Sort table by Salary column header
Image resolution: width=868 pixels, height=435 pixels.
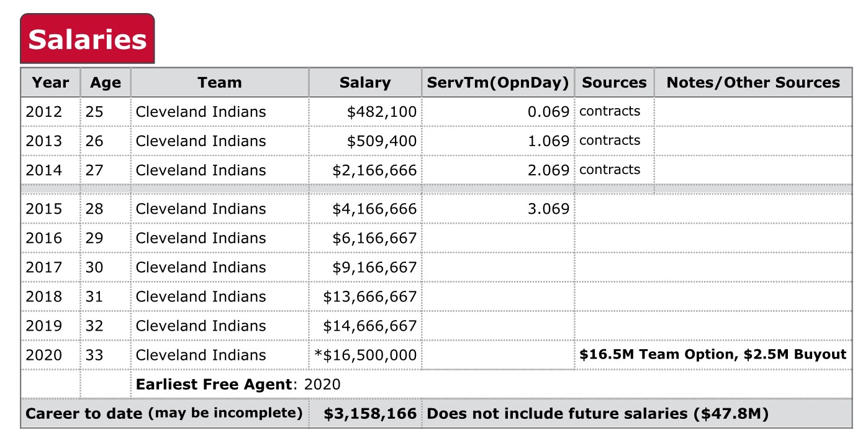[x=364, y=83]
